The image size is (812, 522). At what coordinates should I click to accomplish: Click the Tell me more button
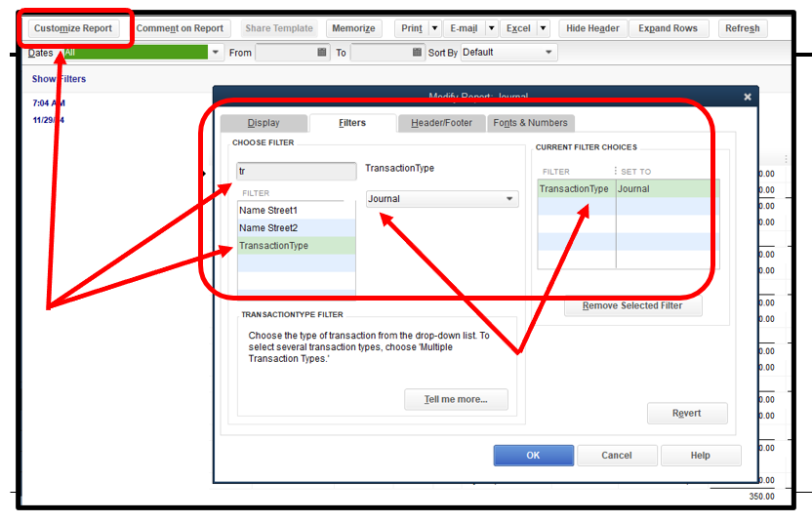456,399
